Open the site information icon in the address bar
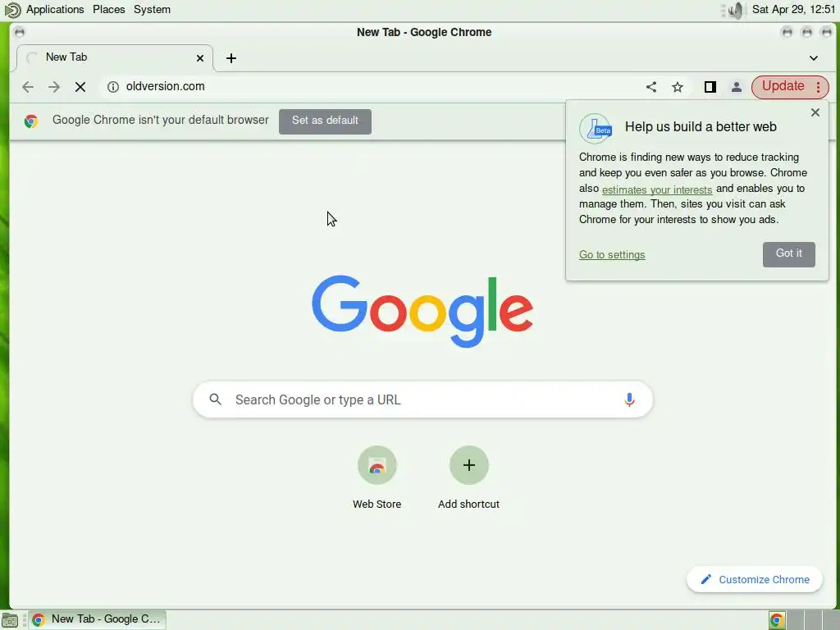The image size is (840, 630). (x=113, y=87)
